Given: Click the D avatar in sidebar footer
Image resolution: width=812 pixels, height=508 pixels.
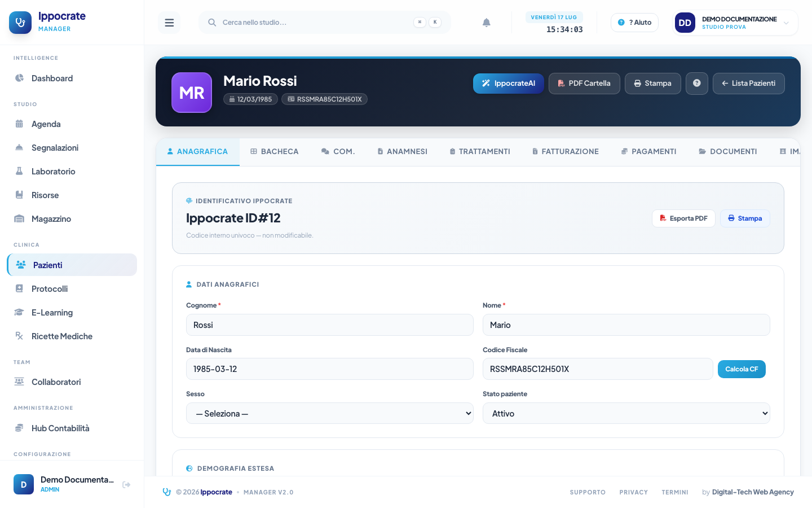Looking at the screenshot, I should coord(24,484).
